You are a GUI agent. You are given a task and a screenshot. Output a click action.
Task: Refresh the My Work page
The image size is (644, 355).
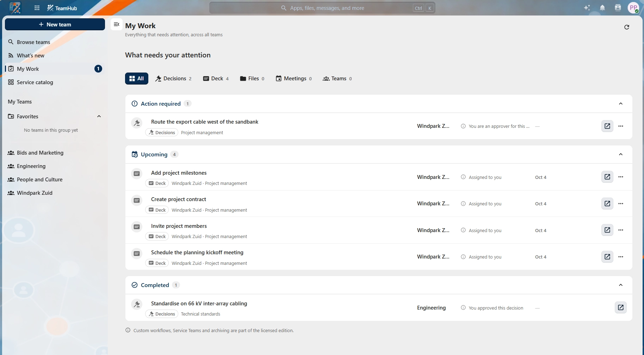(x=627, y=27)
